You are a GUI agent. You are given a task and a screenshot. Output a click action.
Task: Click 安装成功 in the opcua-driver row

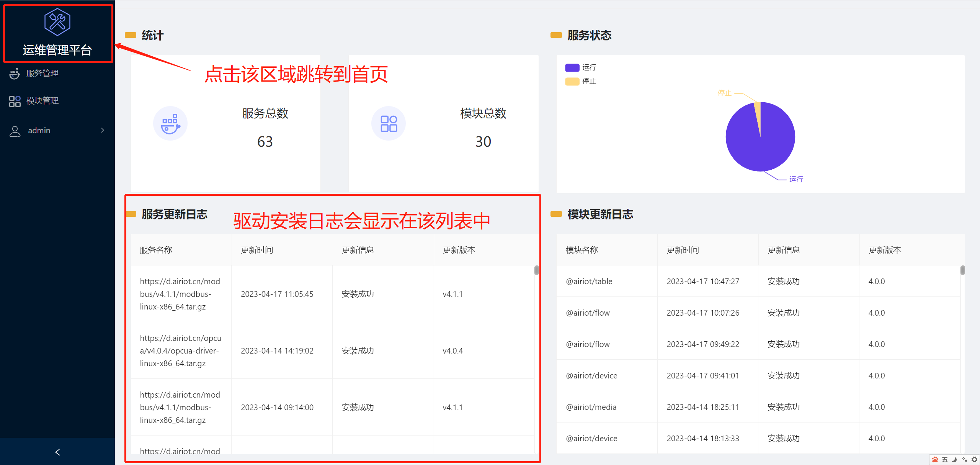click(x=358, y=351)
